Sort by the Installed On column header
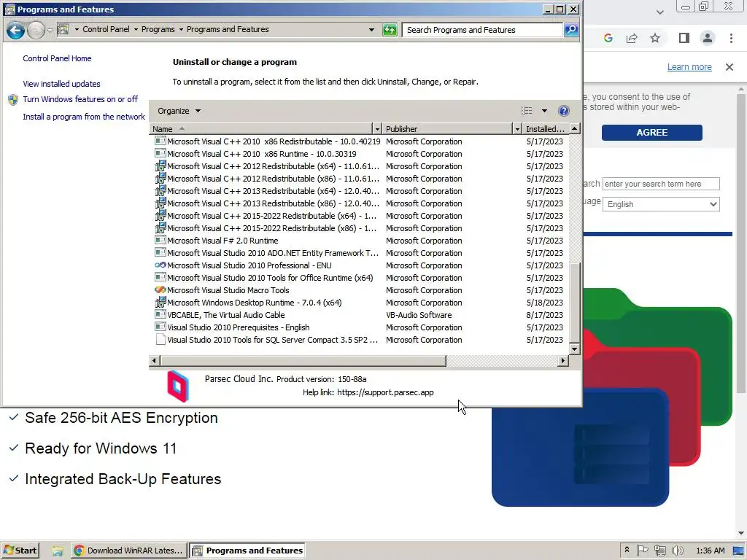 (x=546, y=129)
